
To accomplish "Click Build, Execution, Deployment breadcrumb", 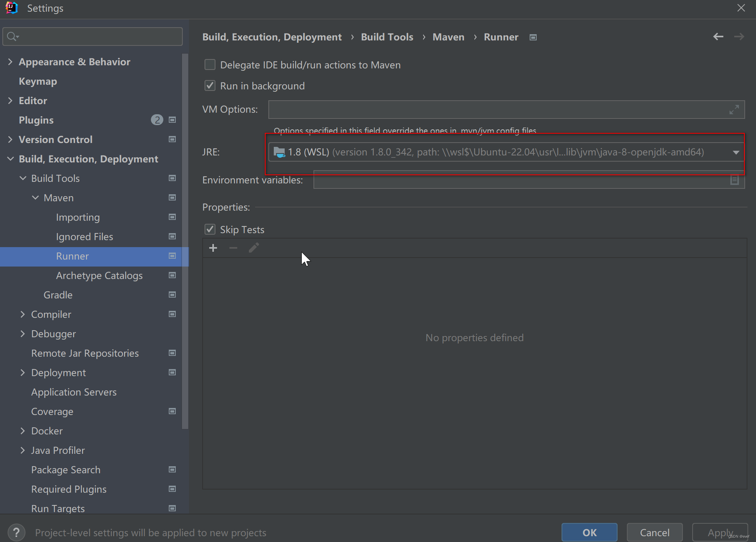I will 272,37.
